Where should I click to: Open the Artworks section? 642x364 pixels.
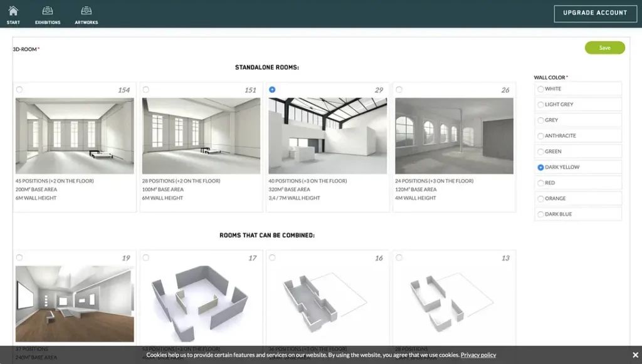coord(85,12)
